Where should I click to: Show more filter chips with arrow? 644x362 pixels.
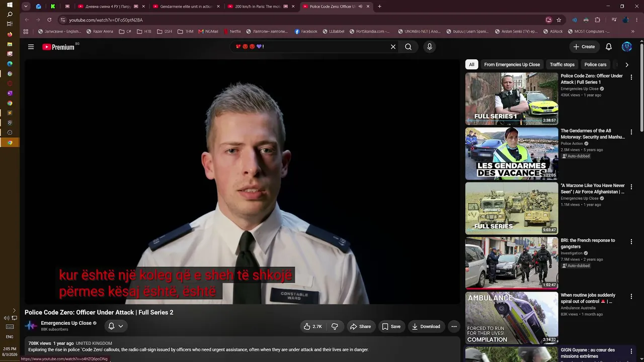click(x=626, y=64)
